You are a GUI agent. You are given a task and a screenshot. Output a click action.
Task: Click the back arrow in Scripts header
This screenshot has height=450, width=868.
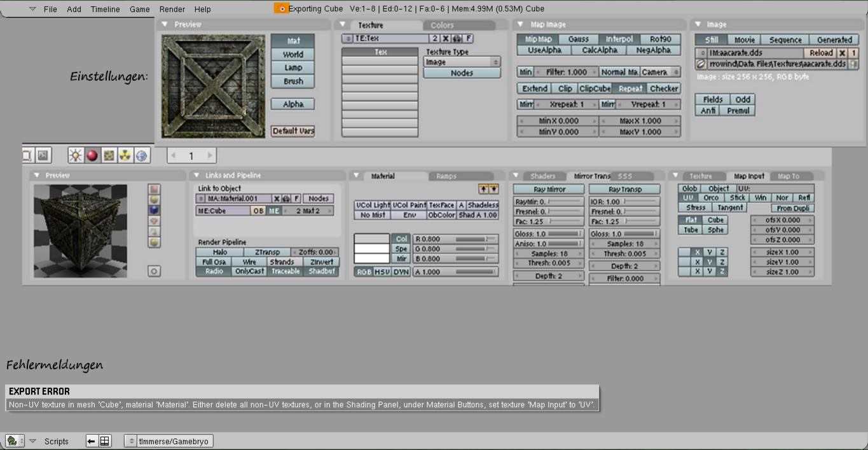click(92, 441)
